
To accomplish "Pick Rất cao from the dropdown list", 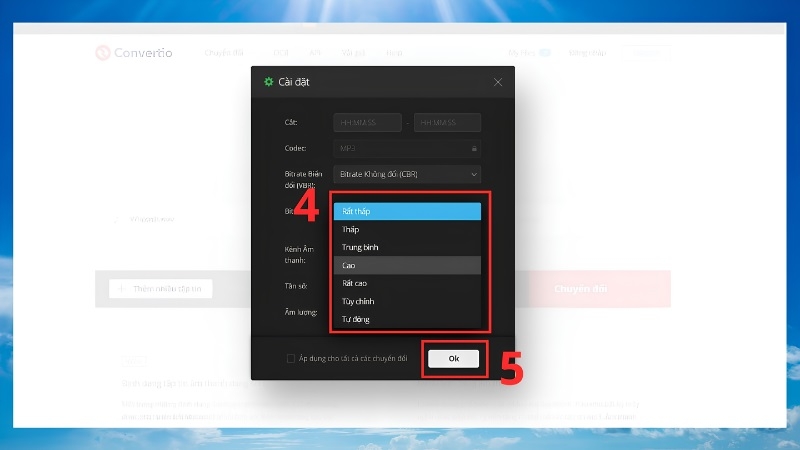I will point(407,283).
